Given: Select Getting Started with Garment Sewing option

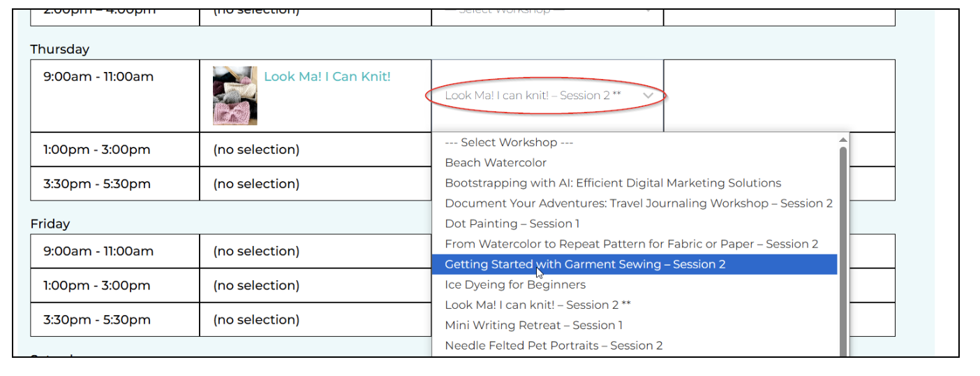Looking at the screenshot, I should tap(585, 264).
